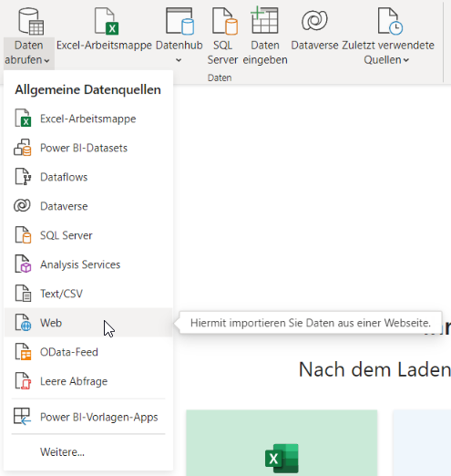Image resolution: width=451 pixels, height=476 pixels.
Task: Select SQL Server in the dropdown list
Action: coord(88,235)
